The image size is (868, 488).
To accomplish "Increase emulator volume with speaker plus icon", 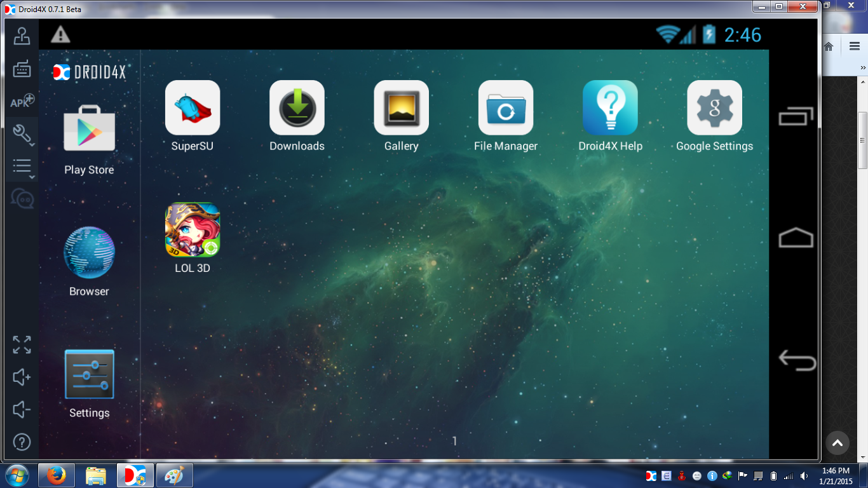I will click(22, 377).
